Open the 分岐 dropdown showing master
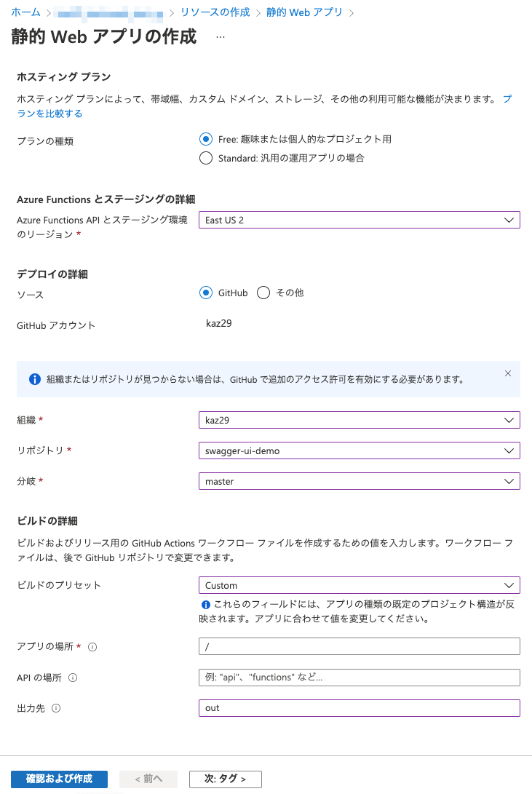The width and height of the screenshot is (532, 794). [360, 481]
